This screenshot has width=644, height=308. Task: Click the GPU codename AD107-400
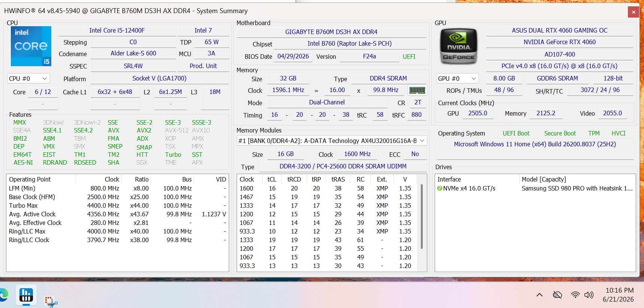(x=560, y=55)
